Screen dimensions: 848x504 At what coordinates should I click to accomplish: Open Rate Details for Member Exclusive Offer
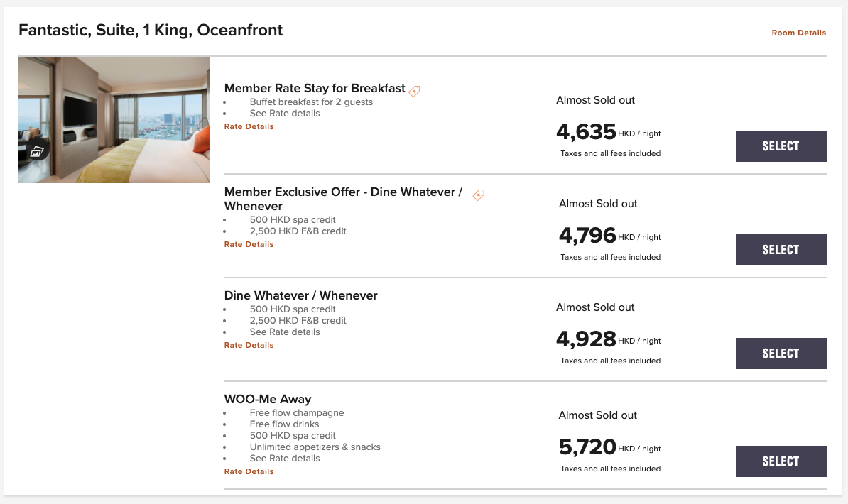coord(249,244)
